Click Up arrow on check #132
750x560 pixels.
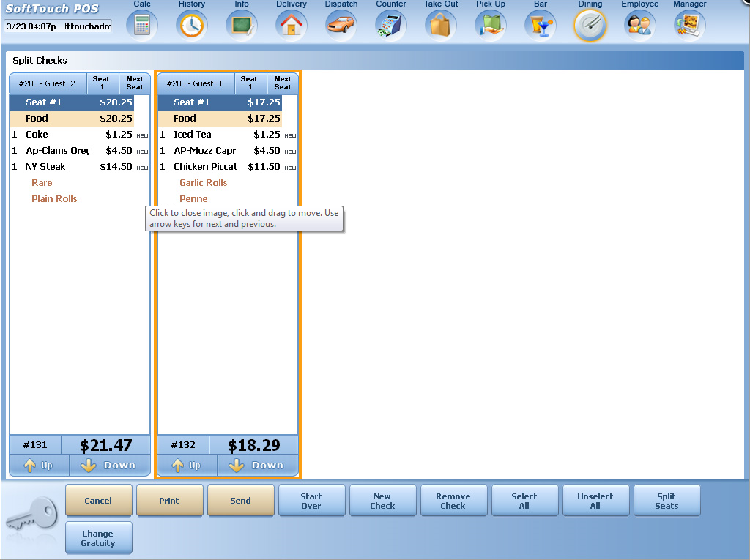187,466
